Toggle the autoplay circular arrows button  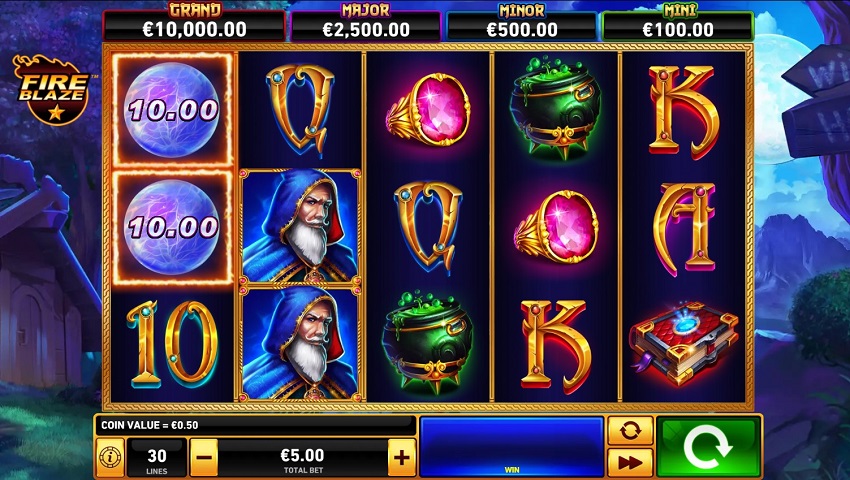click(x=629, y=431)
